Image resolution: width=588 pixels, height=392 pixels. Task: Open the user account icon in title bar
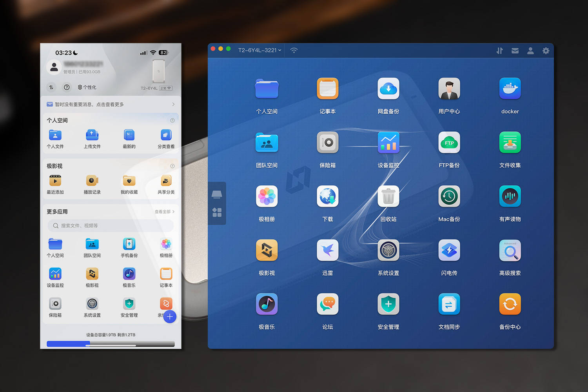point(530,51)
